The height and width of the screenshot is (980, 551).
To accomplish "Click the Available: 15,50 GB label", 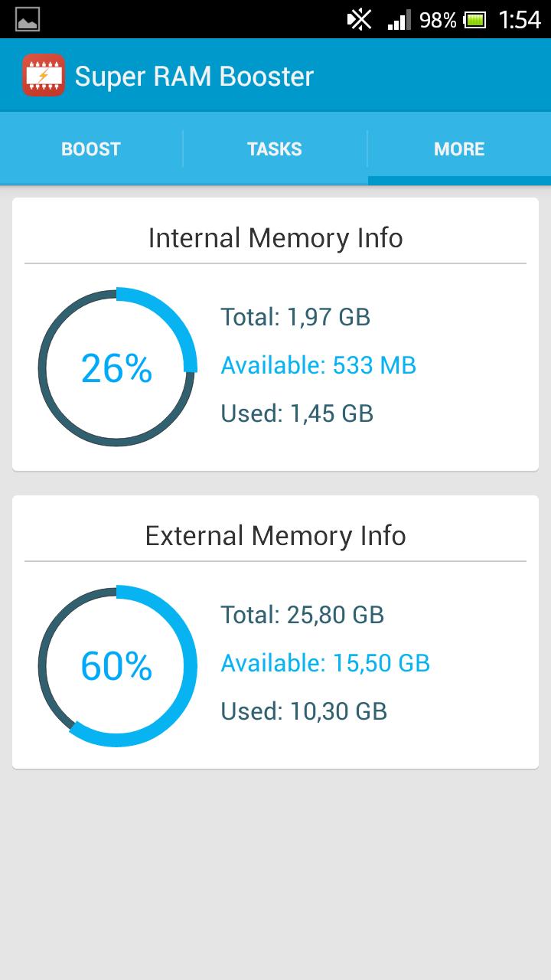I will pyautogui.click(x=324, y=663).
